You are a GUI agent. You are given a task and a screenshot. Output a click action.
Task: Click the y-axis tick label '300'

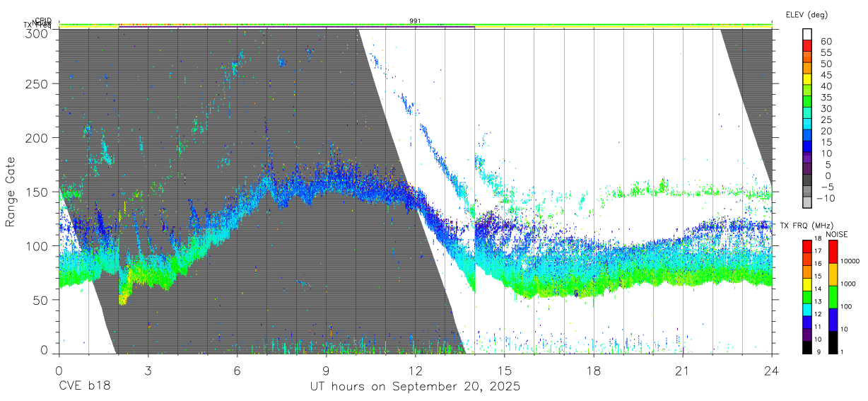(x=36, y=33)
